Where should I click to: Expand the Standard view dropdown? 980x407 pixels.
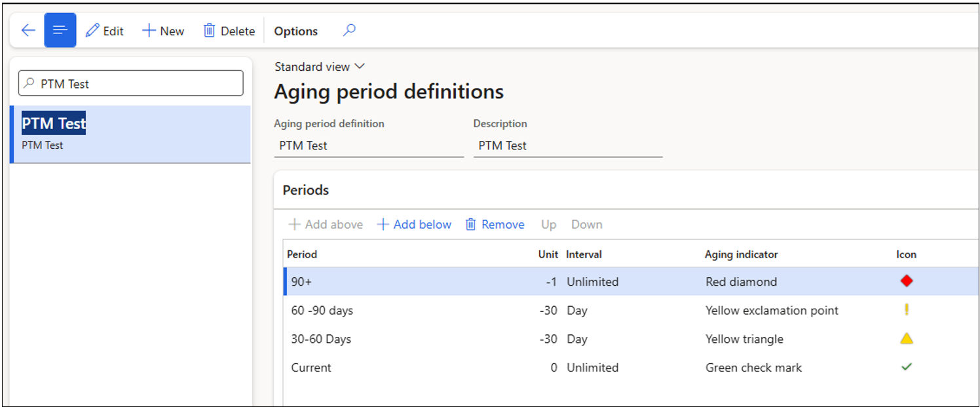319,67
